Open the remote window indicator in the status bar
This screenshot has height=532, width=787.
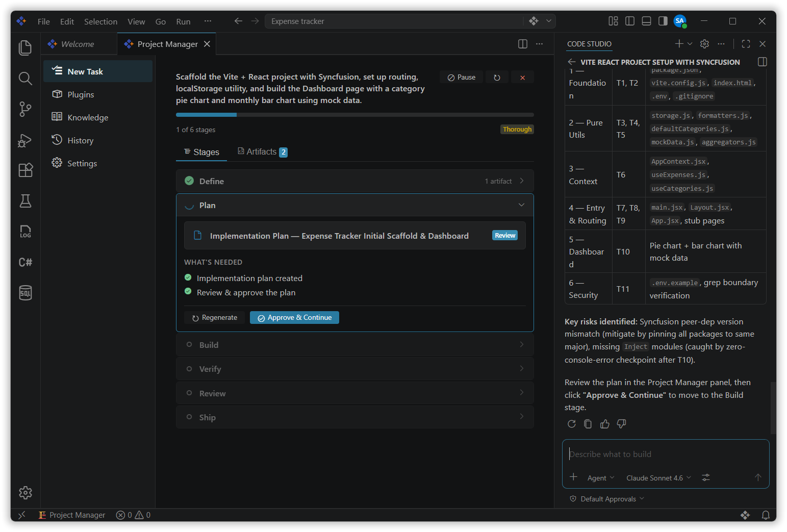point(22,515)
